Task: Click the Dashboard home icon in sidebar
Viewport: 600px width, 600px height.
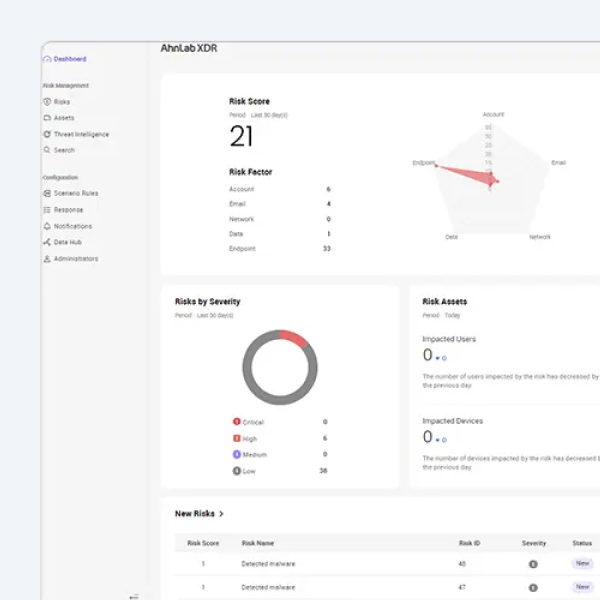Action: (47, 59)
